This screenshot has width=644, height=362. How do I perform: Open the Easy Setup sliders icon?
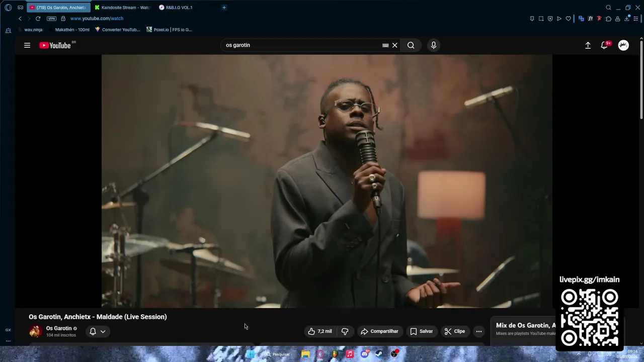click(x=635, y=19)
